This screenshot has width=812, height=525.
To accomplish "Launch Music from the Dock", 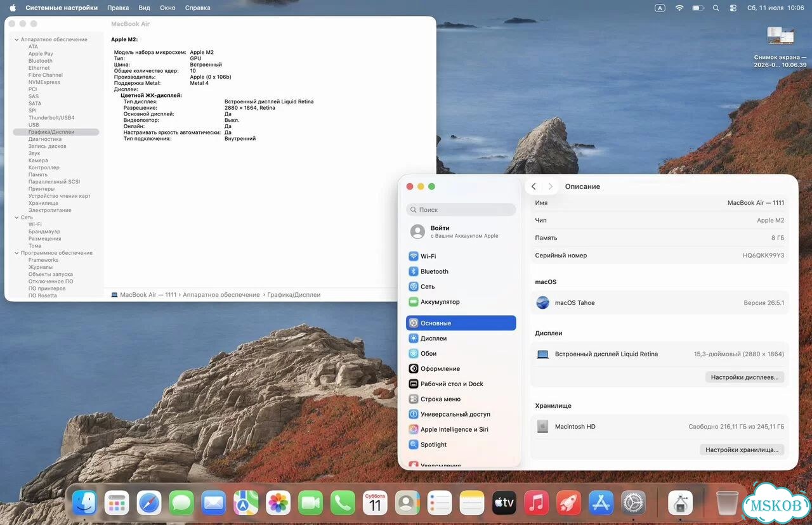I will (537, 503).
